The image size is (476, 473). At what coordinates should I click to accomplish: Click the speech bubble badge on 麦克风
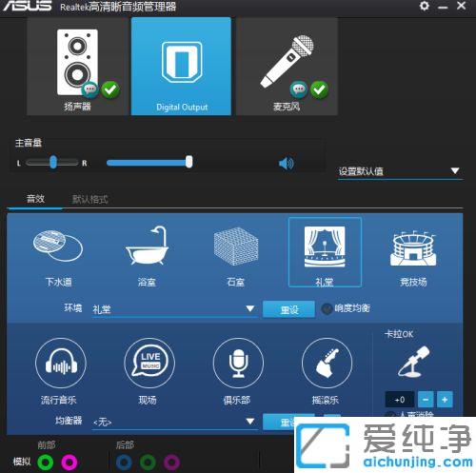point(299,89)
